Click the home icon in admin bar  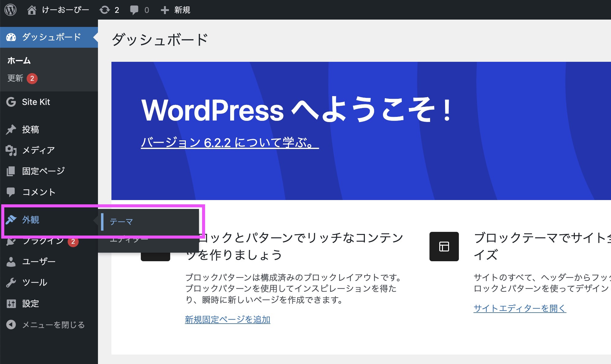point(32,10)
